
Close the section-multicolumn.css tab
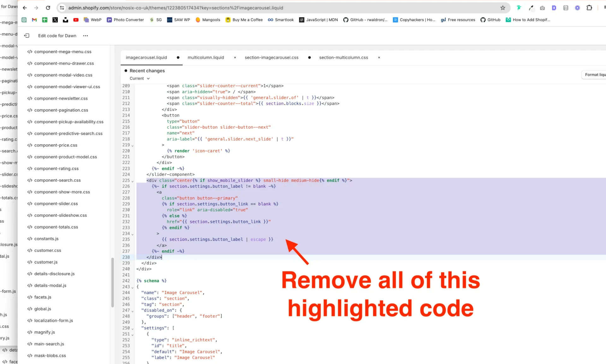379,57
